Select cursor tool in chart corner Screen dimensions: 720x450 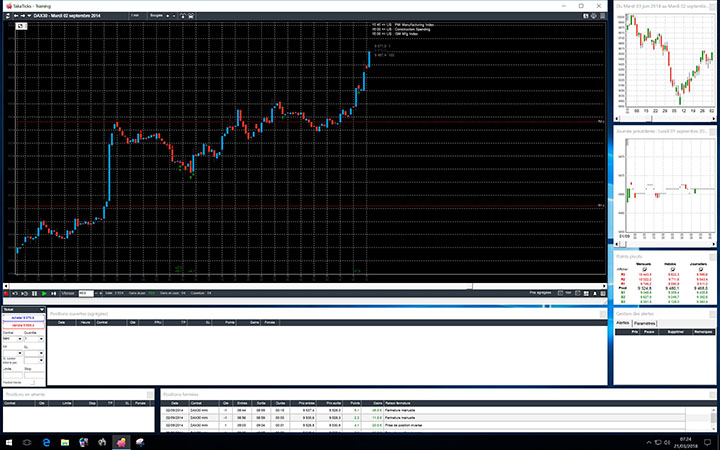pos(20,26)
